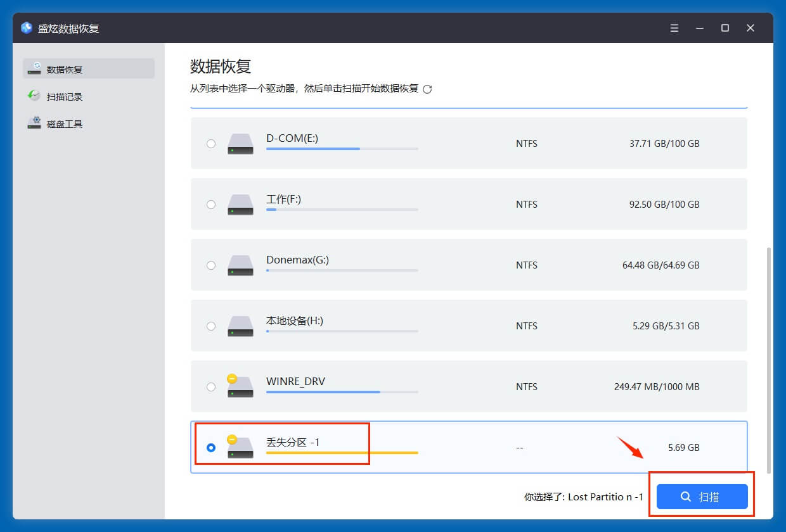
Task: Click the 丢失分区 -1 drive icon
Action: 240,447
